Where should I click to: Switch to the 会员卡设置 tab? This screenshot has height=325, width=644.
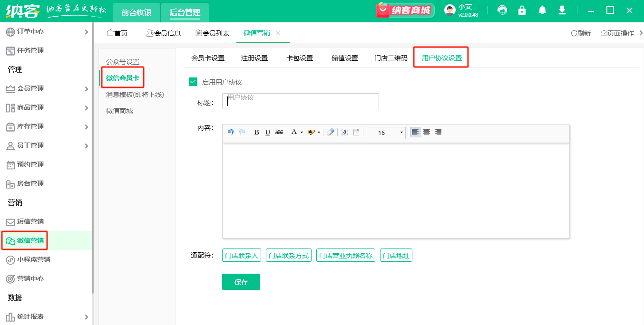pyautogui.click(x=209, y=57)
